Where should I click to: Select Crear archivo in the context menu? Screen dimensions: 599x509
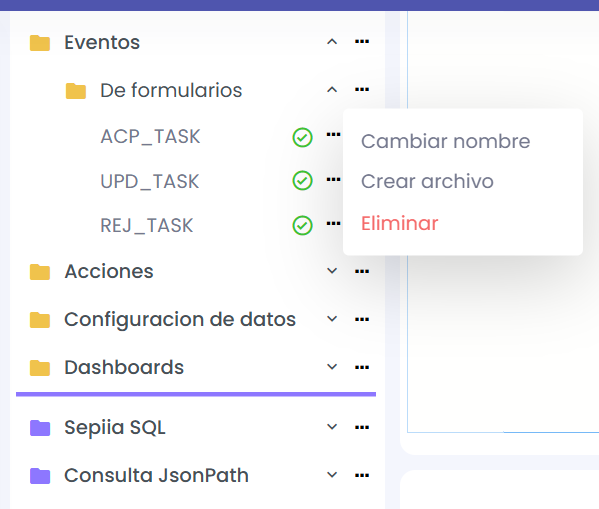pos(427,181)
